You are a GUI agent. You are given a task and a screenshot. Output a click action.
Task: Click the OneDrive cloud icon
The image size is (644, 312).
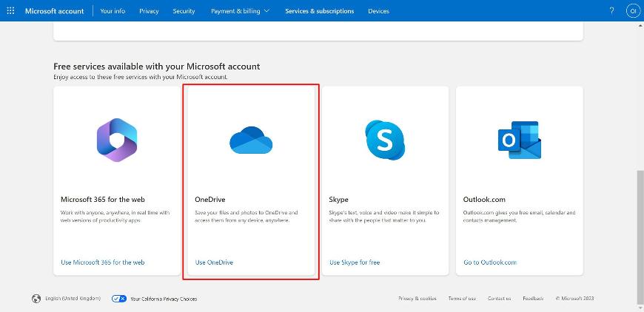(251, 140)
